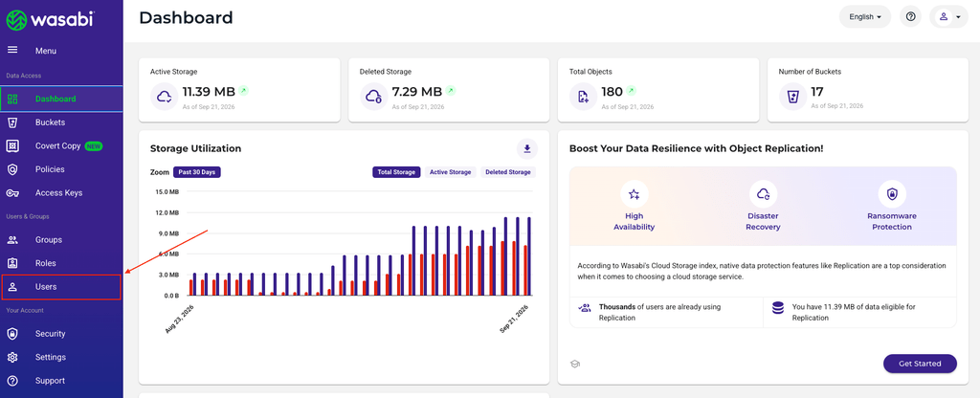Click the Aug 23, 2026 axis label
Screen dimensions: 980x398
pos(180,319)
